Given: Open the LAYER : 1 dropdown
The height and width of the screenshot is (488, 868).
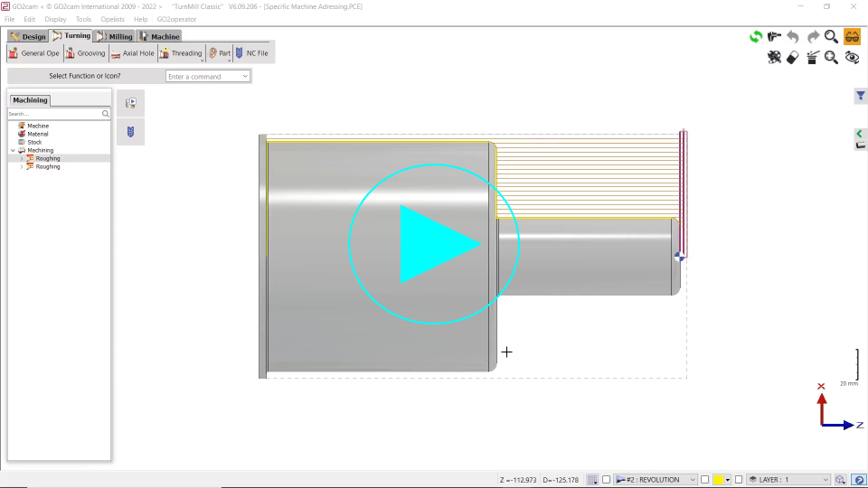Looking at the screenshot, I should (x=788, y=480).
